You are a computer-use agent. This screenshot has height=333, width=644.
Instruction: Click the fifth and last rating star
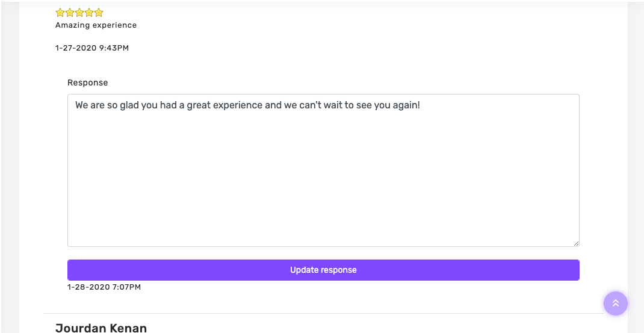click(x=99, y=12)
